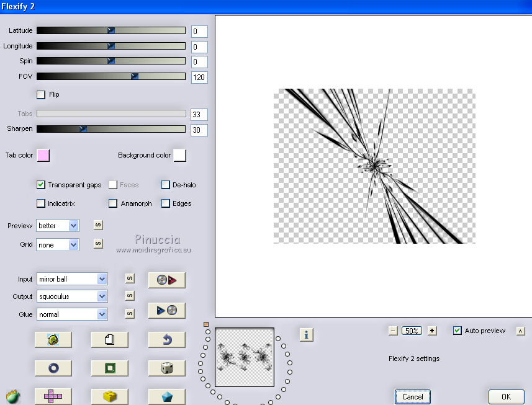Image resolution: width=532 pixels, height=405 pixels.
Task: Zoom in with the plus button
Action: pyautogui.click(x=432, y=331)
